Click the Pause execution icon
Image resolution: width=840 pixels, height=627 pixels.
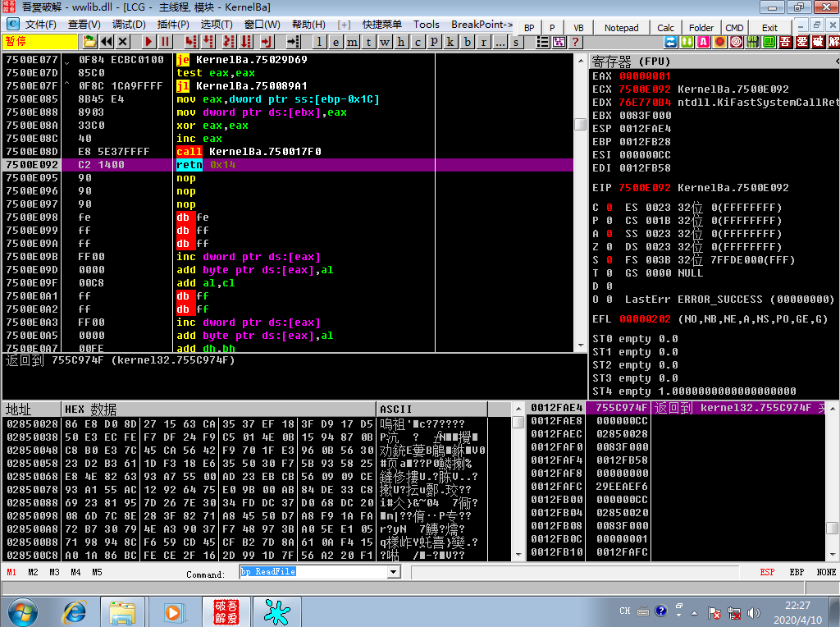tap(165, 42)
